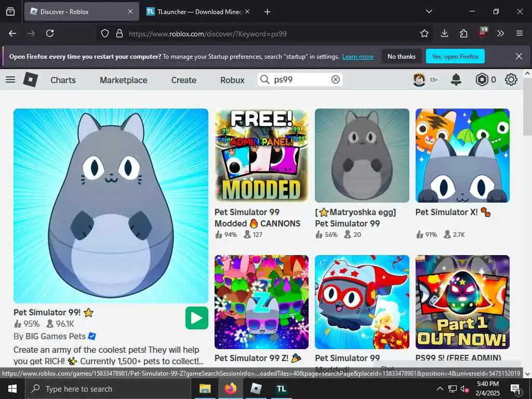532x399 pixels.
Task: Open Firefox View icon
Action: (10, 11)
